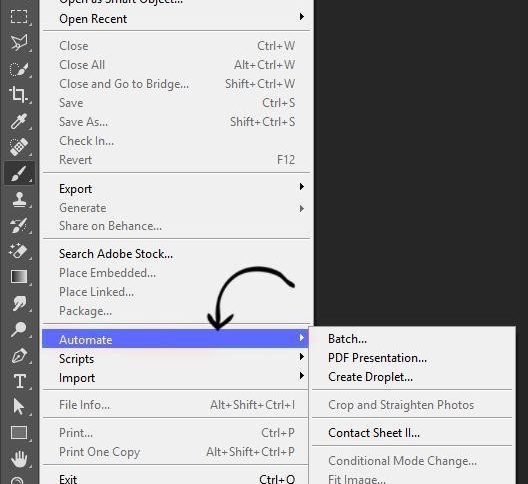The height and width of the screenshot is (484, 528).
Task: Select the Crop tool
Action: tap(19, 94)
